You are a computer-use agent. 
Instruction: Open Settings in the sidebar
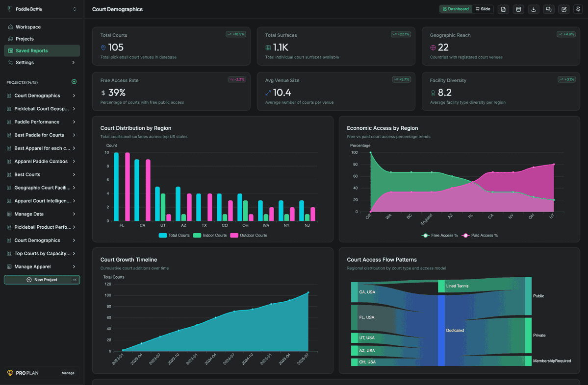click(42, 63)
